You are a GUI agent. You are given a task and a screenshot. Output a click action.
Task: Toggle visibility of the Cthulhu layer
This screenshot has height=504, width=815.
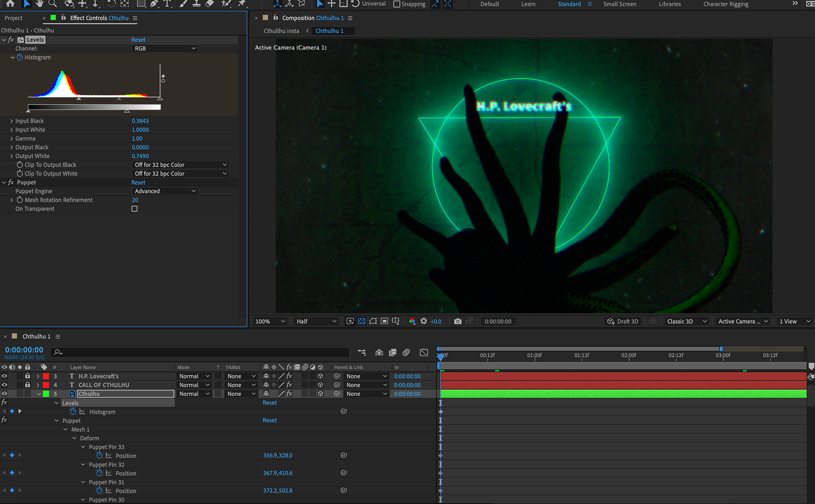click(x=4, y=394)
